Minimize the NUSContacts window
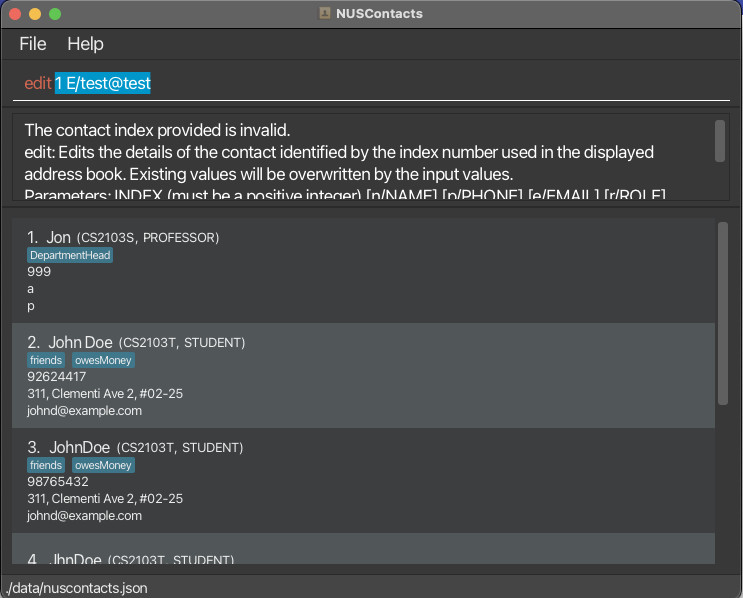743x598 pixels. (x=35, y=14)
